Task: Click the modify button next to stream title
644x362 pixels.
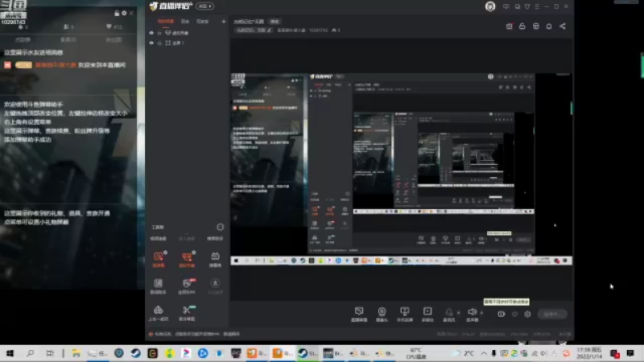Action: (x=275, y=22)
